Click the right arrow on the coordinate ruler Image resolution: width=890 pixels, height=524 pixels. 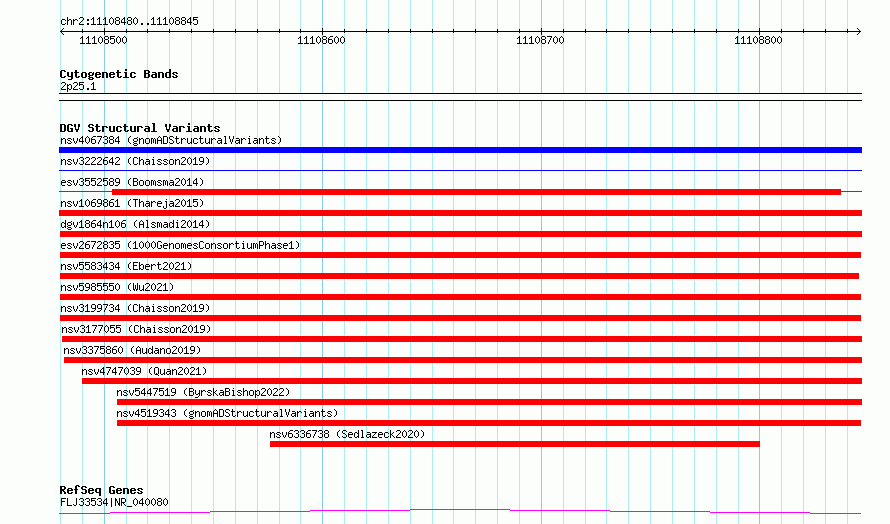(858, 32)
